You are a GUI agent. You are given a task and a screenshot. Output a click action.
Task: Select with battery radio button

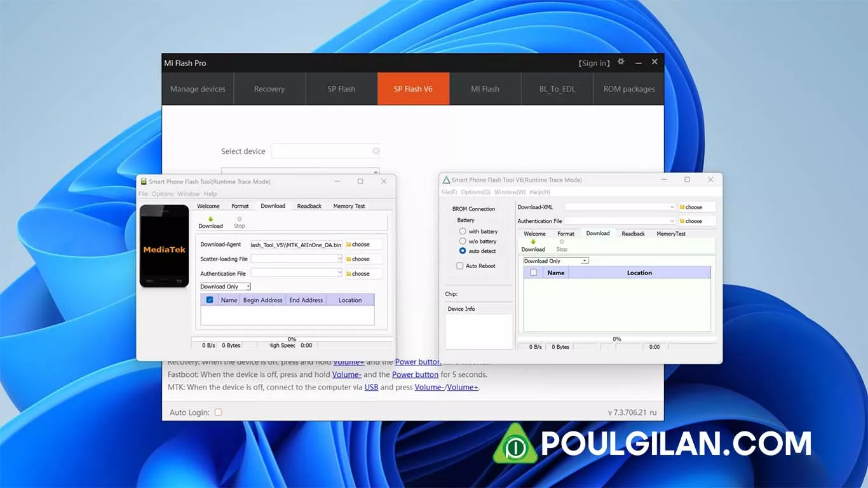[x=463, y=231]
